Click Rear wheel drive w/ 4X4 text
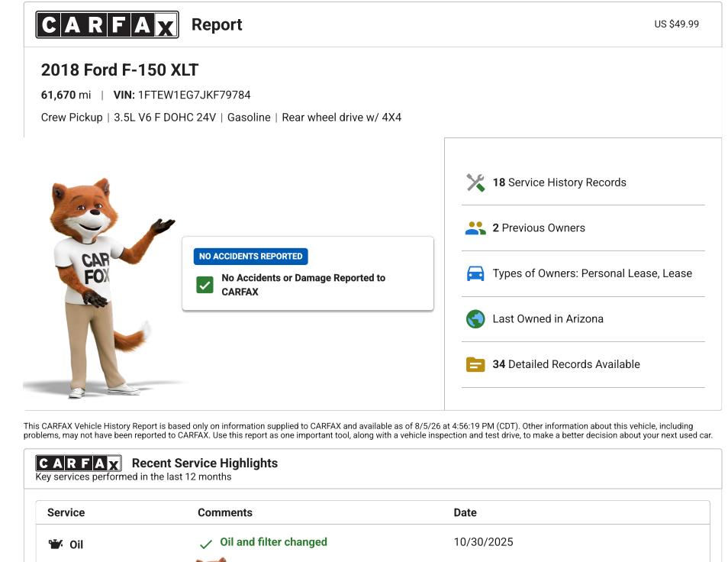The height and width of the screenshot is (562, 728). click(x=342, y=118)
